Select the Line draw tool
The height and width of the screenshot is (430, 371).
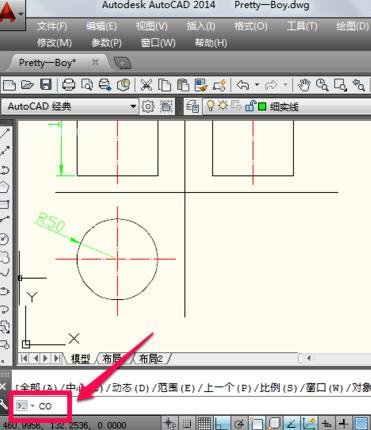[5, 134]
